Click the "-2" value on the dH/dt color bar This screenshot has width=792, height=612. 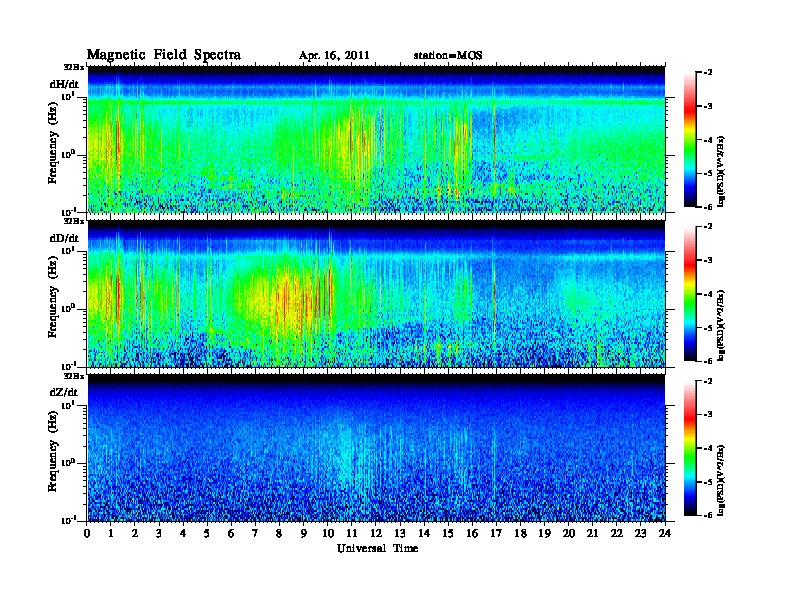tap(708, 73)
